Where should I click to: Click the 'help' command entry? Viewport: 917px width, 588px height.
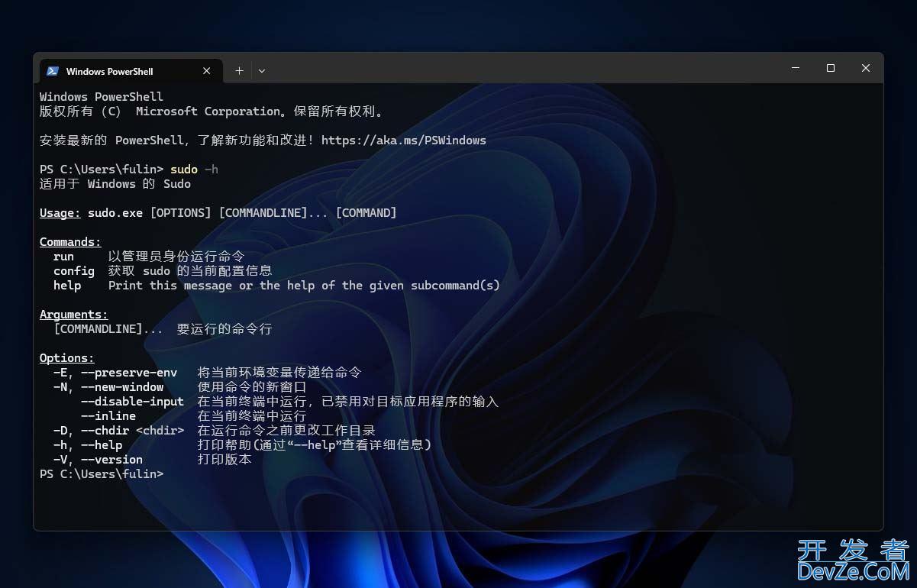coord(67,286)
